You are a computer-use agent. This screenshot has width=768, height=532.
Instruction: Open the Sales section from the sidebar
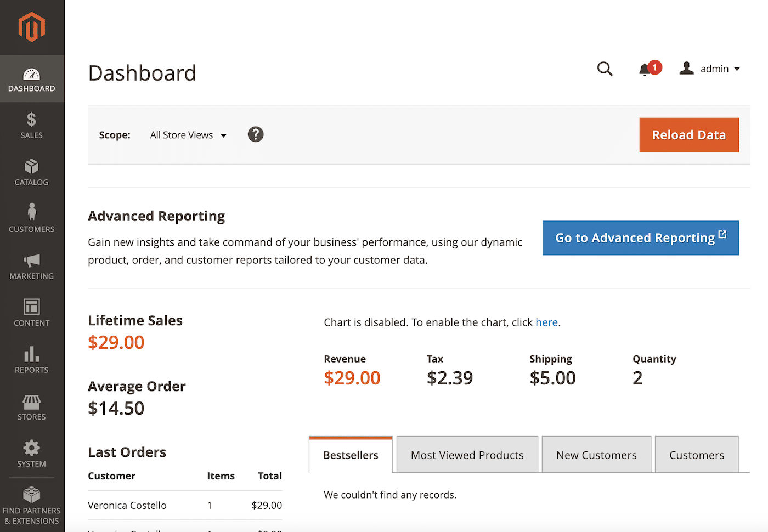31,125
